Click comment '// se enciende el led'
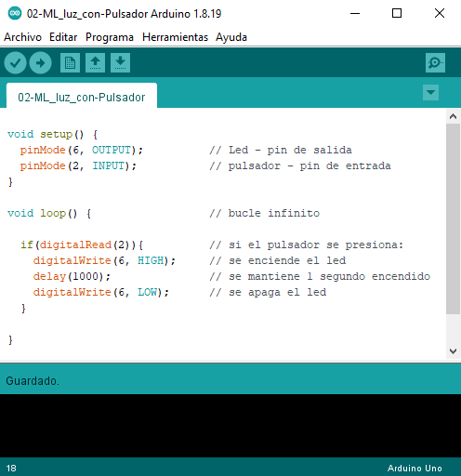 click(x=278, y=260)
